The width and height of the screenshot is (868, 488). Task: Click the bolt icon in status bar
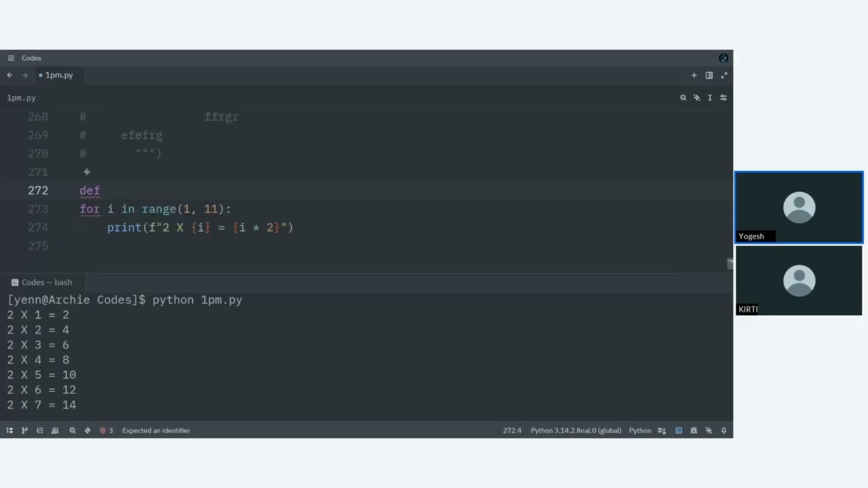point(87,430)
